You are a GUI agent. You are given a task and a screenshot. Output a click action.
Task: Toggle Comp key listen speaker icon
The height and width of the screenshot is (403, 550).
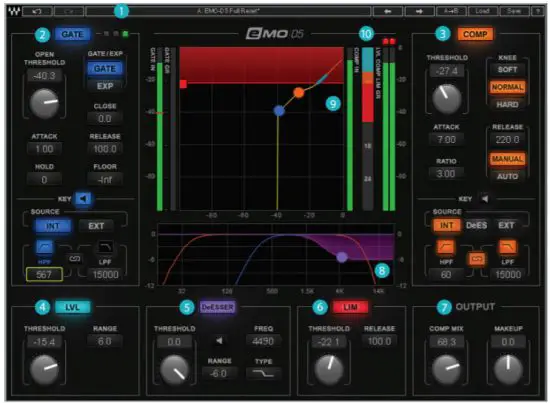pos(485,199)
